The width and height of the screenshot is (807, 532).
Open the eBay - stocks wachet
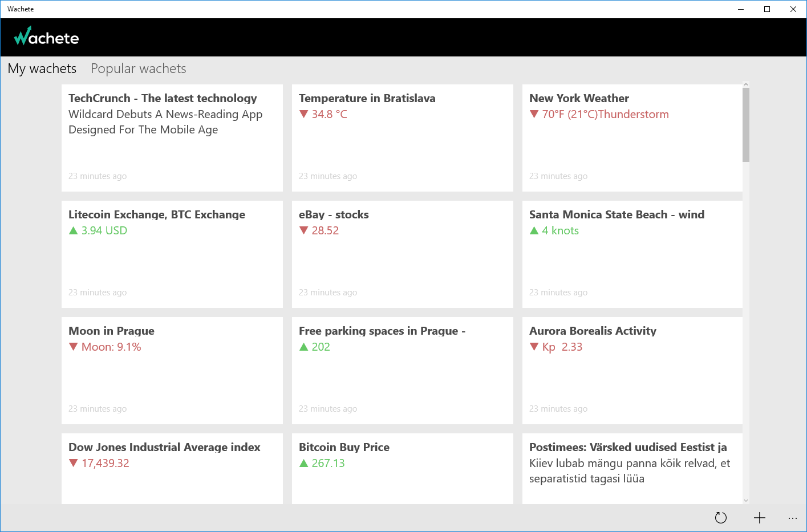tap(402, 254)
